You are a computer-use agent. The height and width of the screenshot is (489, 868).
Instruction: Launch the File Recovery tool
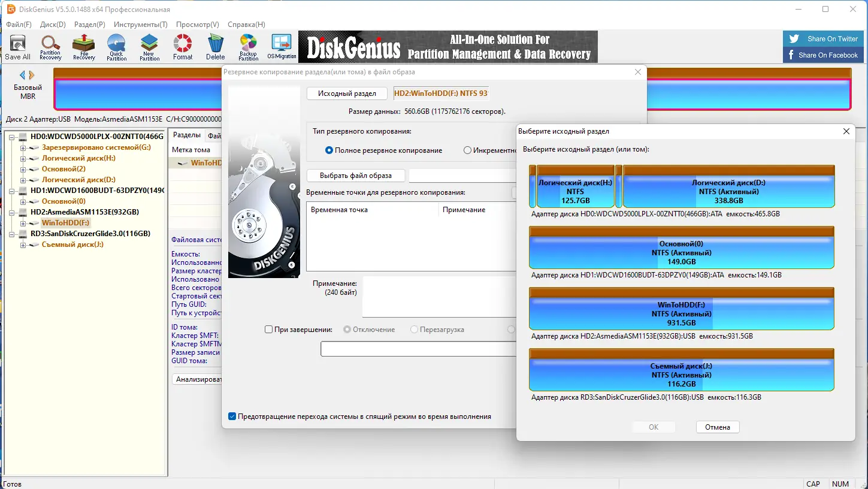tap(84, 47)
